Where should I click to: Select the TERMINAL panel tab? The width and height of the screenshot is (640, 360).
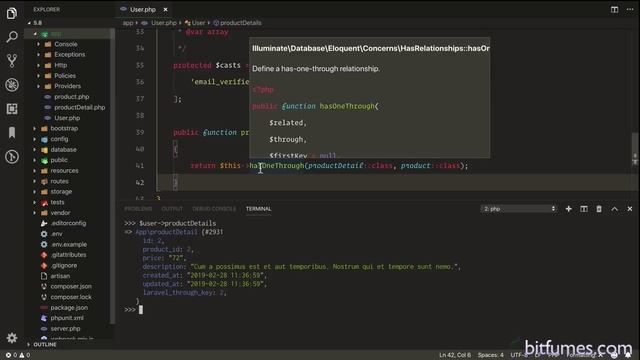[x=258, y=209]
